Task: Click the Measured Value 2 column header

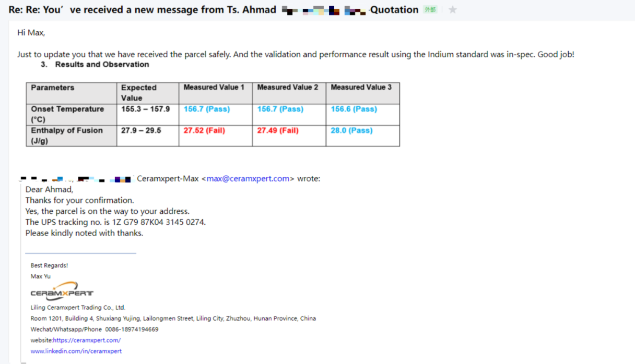Action: (x=288, y=88)
